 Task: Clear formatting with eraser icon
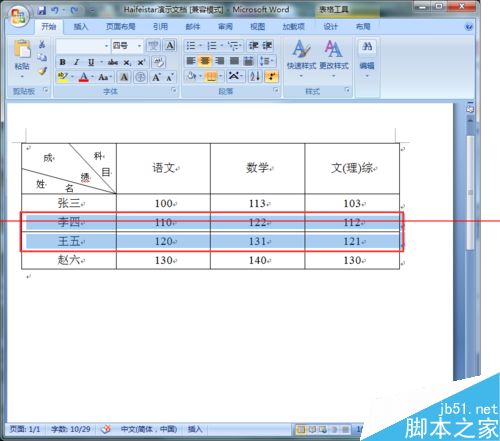coord(159,62)
